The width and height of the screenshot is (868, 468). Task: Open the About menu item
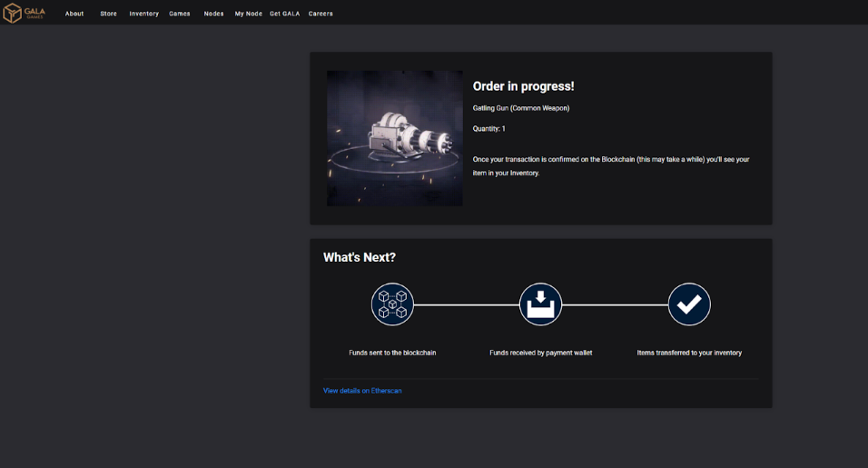pyautogui.click(x=74, y=14)
